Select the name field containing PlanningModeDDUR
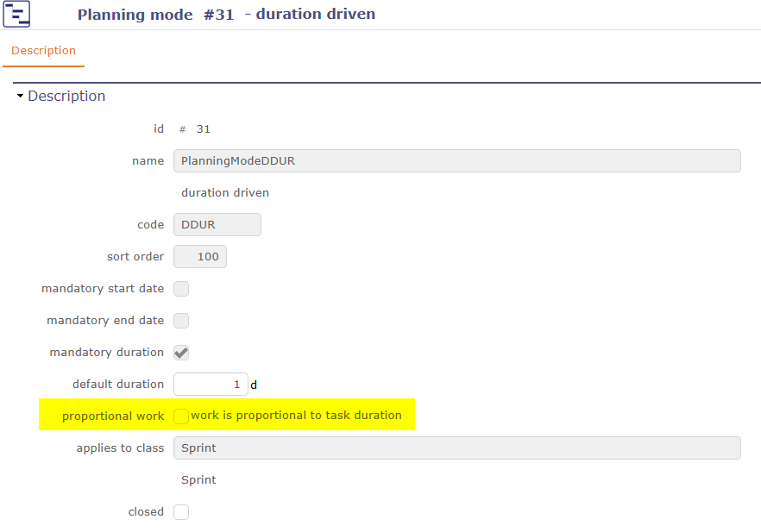 click(x=457, y=160)
